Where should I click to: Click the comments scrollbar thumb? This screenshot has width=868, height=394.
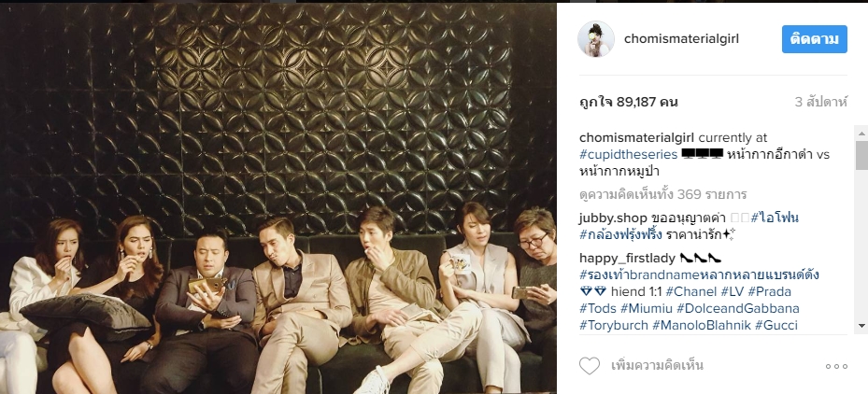[861, 155]
